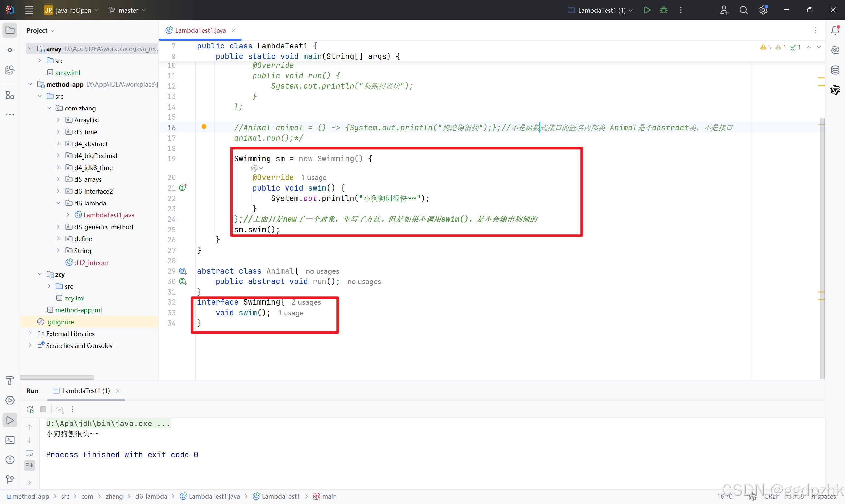Image resolution: width=845 pixels, height=504 pixels.
Task: Open the Database tool window
Action: [x=835, y=70]
